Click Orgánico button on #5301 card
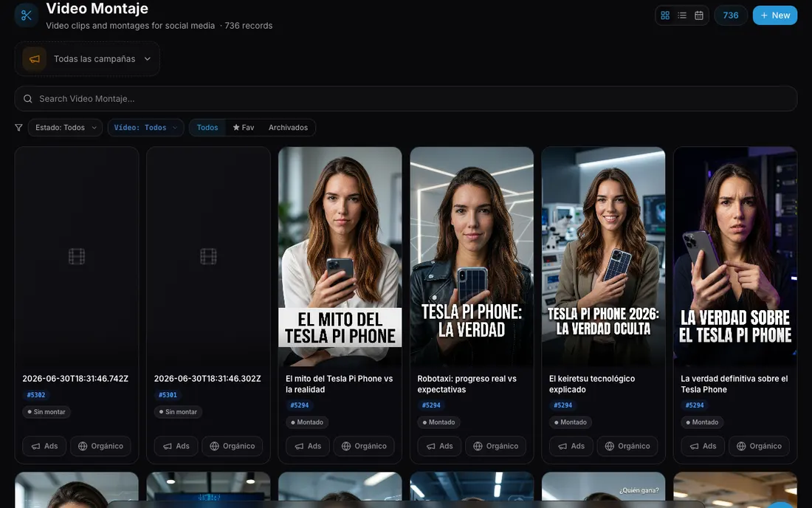This screenshot has width=812, height=508. click(232, 446)
